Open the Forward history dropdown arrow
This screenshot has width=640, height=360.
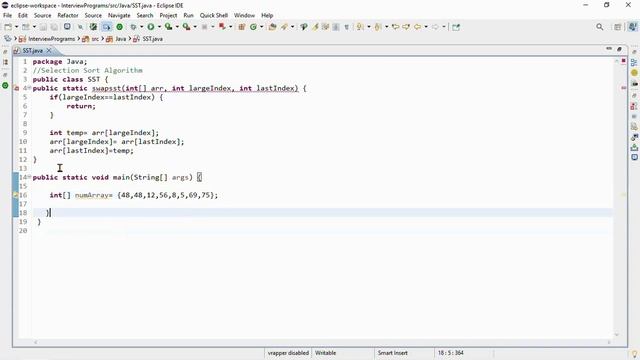tap(444, 27)
